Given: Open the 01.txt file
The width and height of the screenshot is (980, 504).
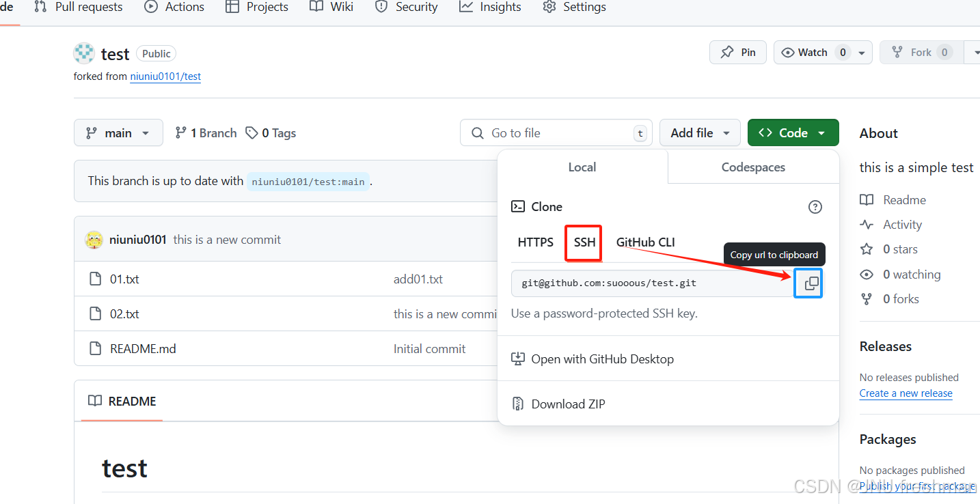Looking at the screenshot, I should tap(124, 279).
